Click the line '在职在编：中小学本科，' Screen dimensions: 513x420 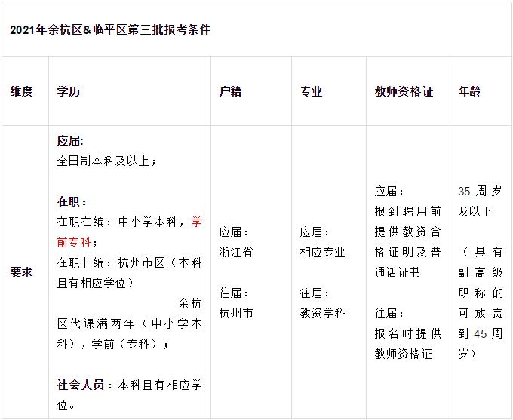(x=121, y=222)
